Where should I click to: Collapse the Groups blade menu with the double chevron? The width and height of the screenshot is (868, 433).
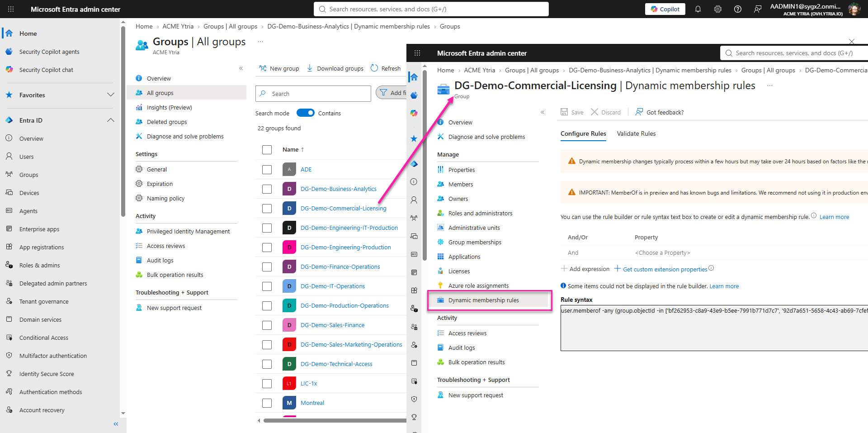(241, 68)
